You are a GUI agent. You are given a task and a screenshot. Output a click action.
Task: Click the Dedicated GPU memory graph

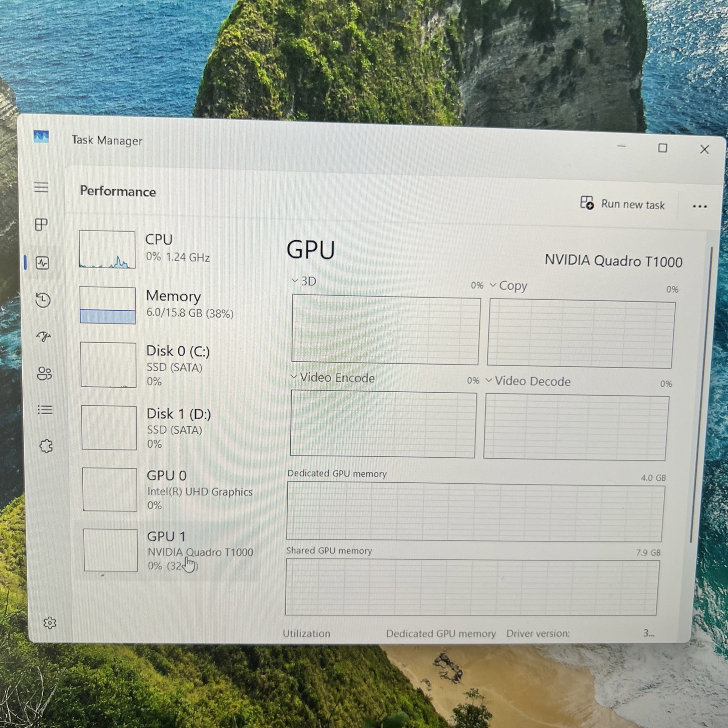(475, 512)
